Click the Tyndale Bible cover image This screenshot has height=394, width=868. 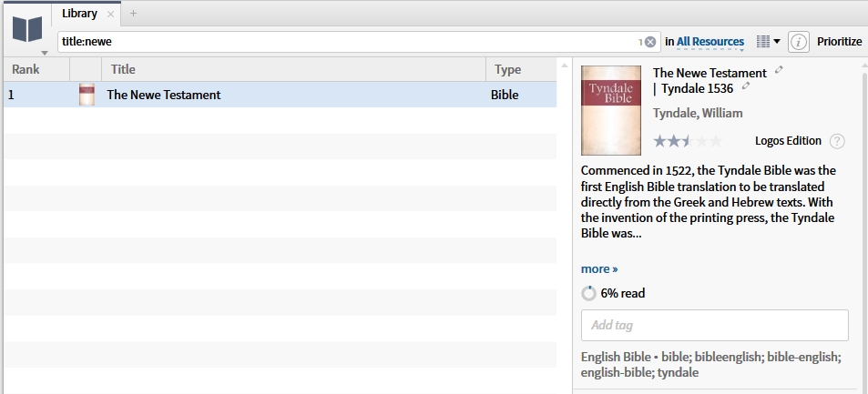pyautogui.click(x=610, y=111)
